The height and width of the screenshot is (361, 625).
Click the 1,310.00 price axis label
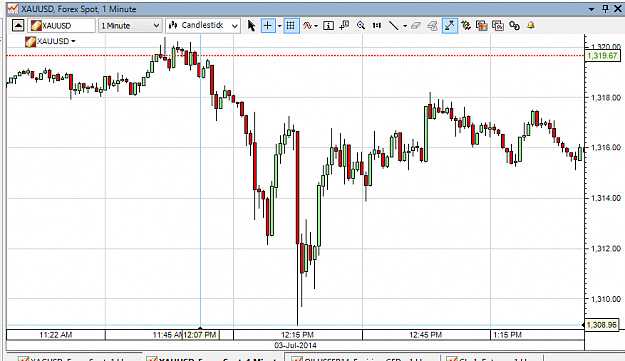click(605, 299)
